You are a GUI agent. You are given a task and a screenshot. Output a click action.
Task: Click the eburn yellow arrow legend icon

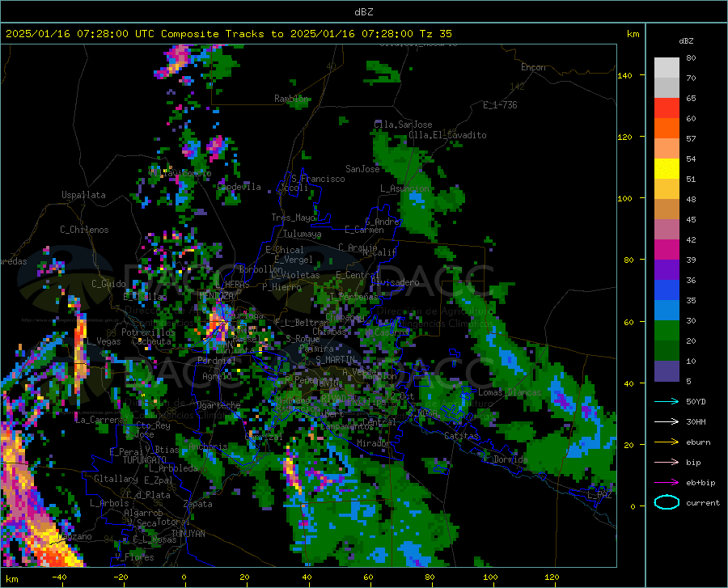point(667,442)
